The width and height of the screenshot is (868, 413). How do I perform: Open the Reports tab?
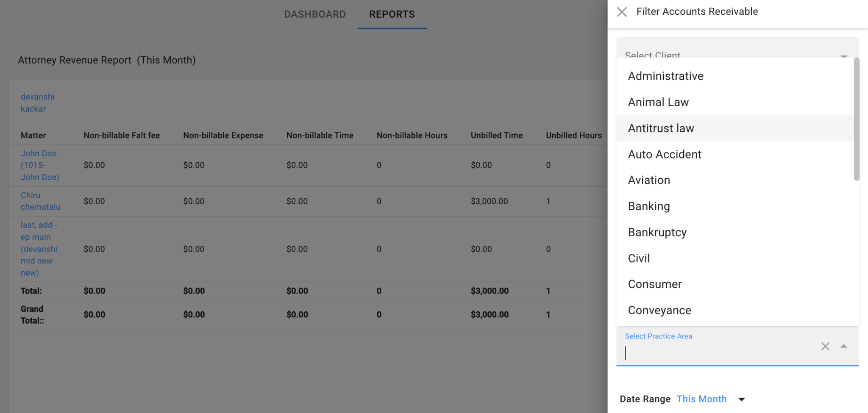point(392,14)
